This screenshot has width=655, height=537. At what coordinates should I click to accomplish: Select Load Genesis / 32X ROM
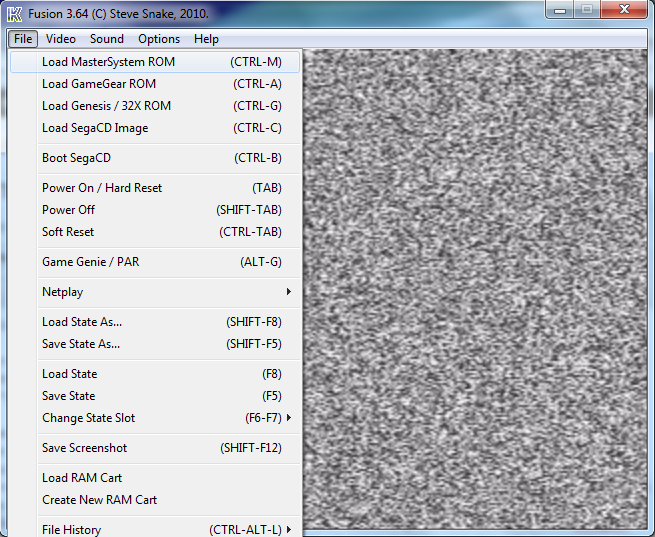point(155,106)
